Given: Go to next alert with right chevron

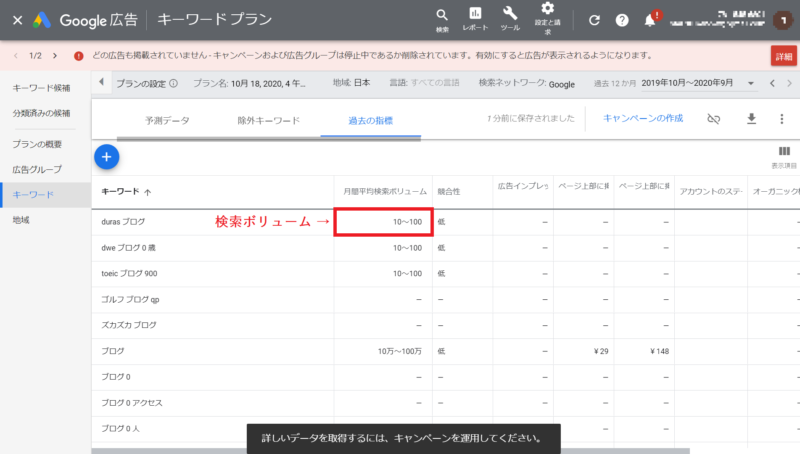Looking at the screenshot, I should (x=55, y=56).
